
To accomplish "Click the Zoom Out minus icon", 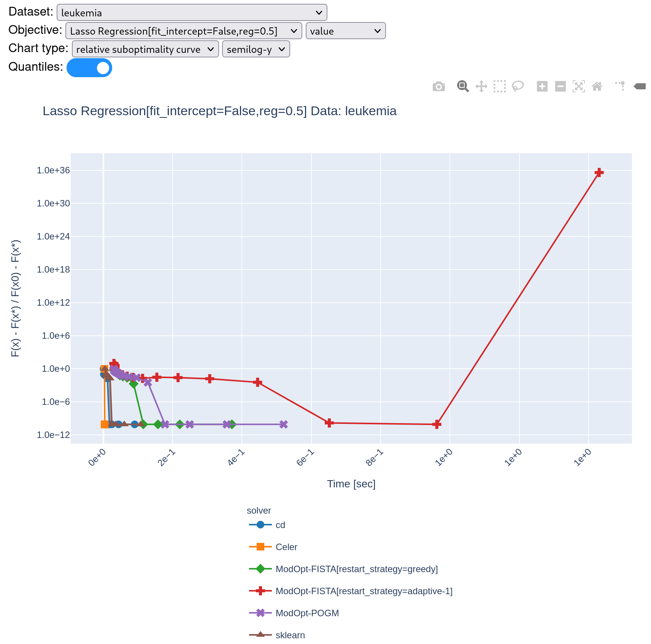I will click(560, 87).
